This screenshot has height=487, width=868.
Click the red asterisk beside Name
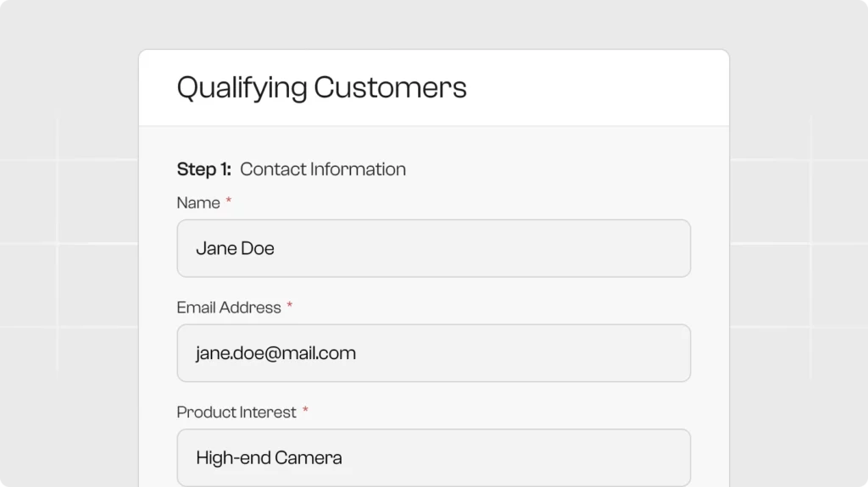(229, 202)
